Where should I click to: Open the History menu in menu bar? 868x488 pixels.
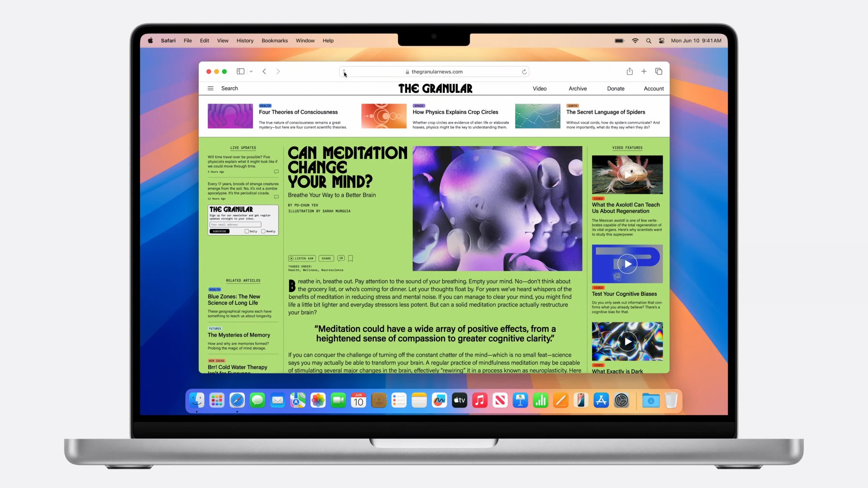pos(245,40)
